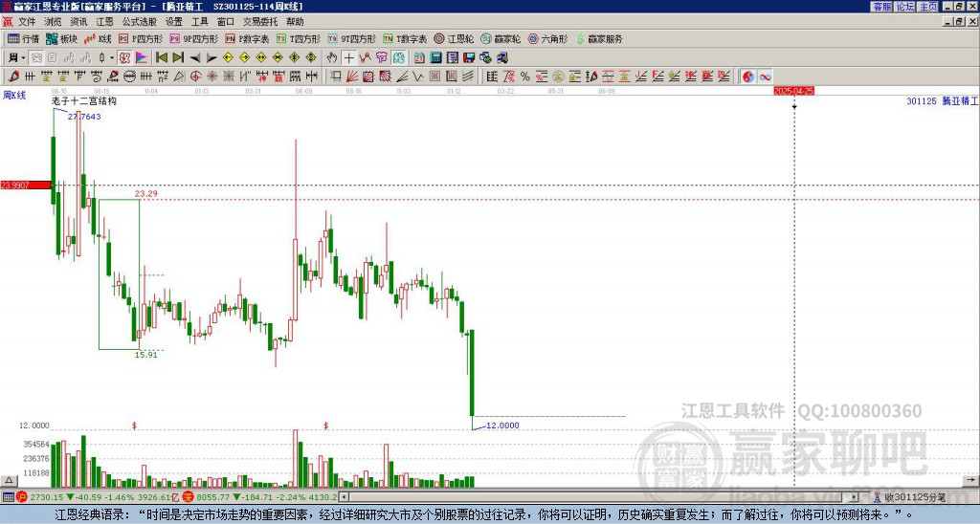Click the 收301125分笔 status entry
This screenshot has height=524, width=980.
(914, 498)
